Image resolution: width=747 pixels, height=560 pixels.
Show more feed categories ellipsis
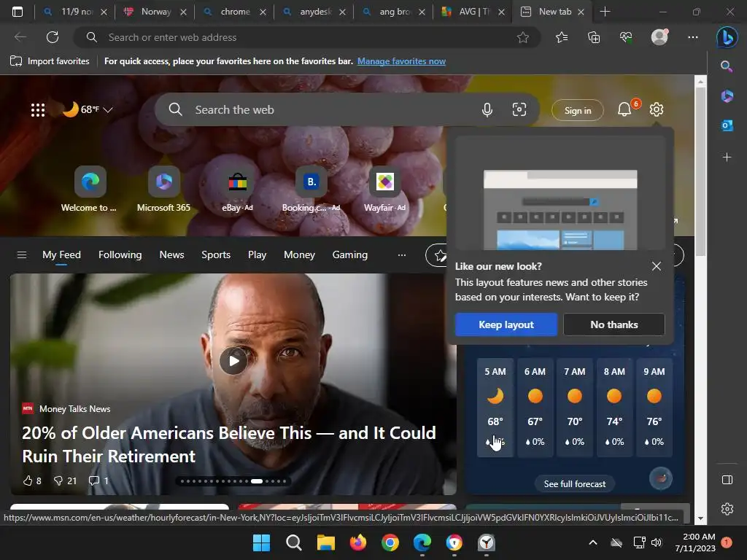coord(402,254)
